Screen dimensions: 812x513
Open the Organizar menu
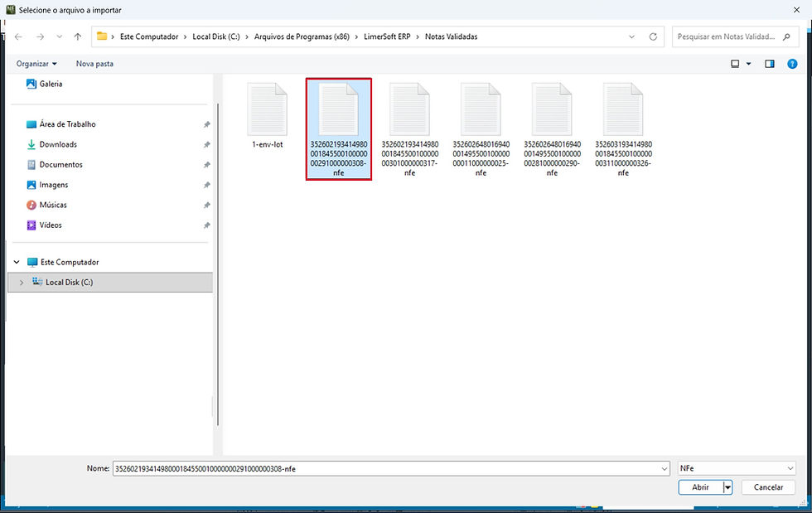pos(36,64)
